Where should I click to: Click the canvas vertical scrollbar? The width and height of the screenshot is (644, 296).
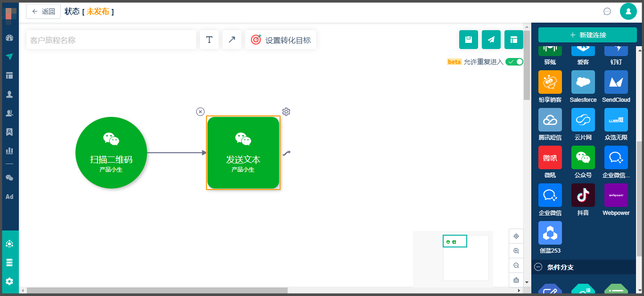[x=527, y=64]
